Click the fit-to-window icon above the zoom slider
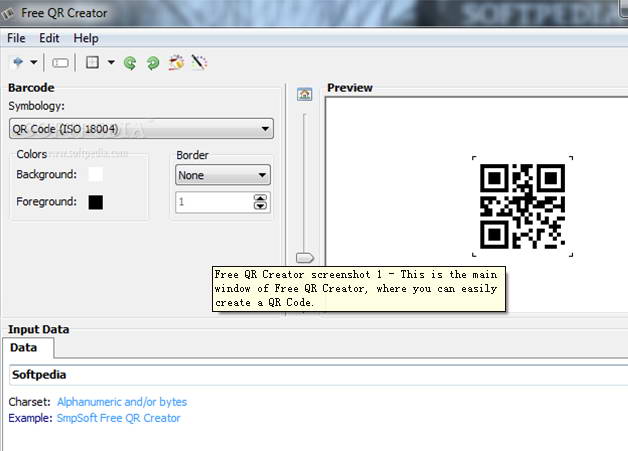Image resolution: width=628 pixels, height=451 pixels. (305, 95)
